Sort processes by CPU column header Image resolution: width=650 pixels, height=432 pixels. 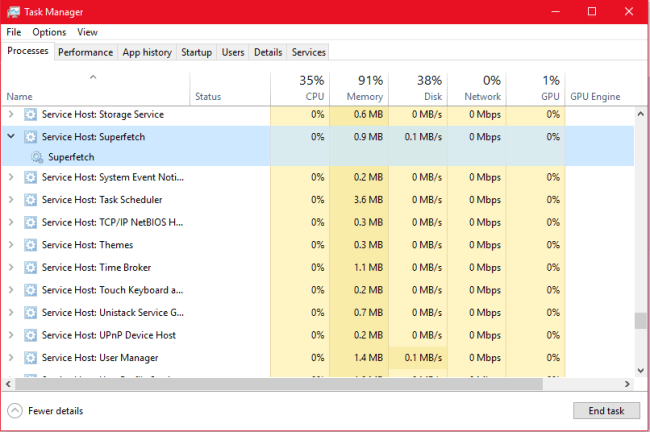pos(300,89)
